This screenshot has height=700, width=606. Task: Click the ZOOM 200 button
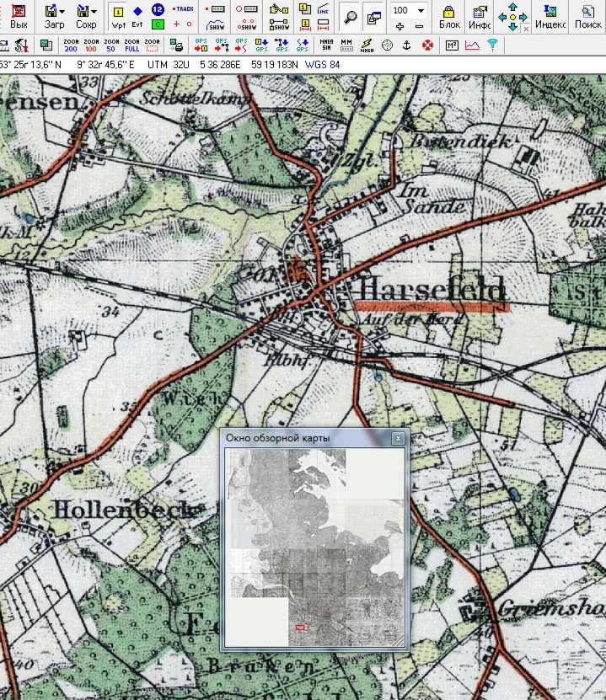71,45
